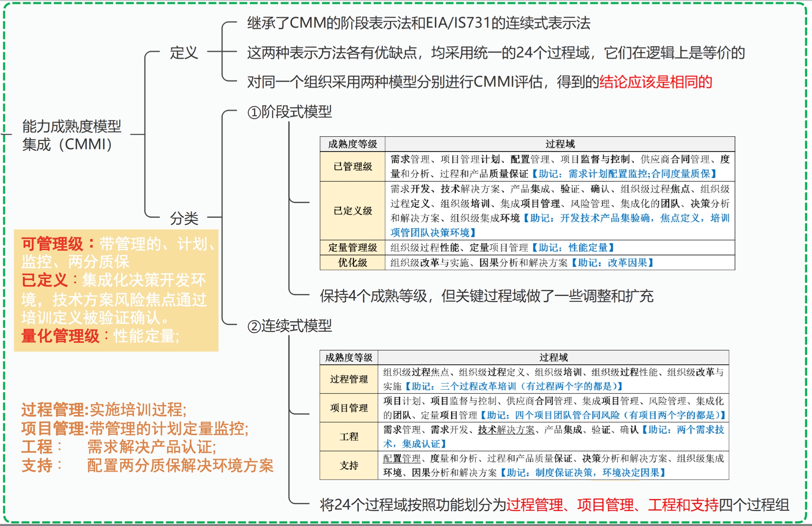Click the 已管理级 cell in the staged table
The width and height of the screenshot is (812, 526).
[x=352, y=166]
